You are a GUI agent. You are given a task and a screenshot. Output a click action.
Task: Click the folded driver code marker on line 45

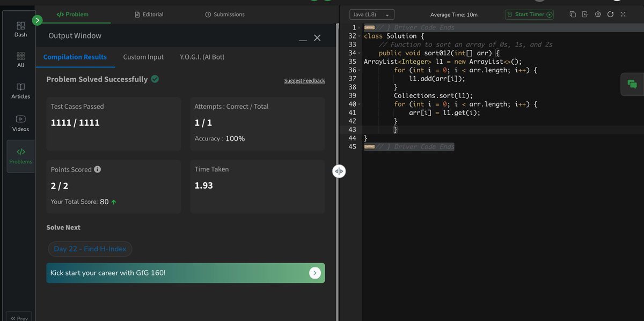pyautogui.click(x=369, y=146)
